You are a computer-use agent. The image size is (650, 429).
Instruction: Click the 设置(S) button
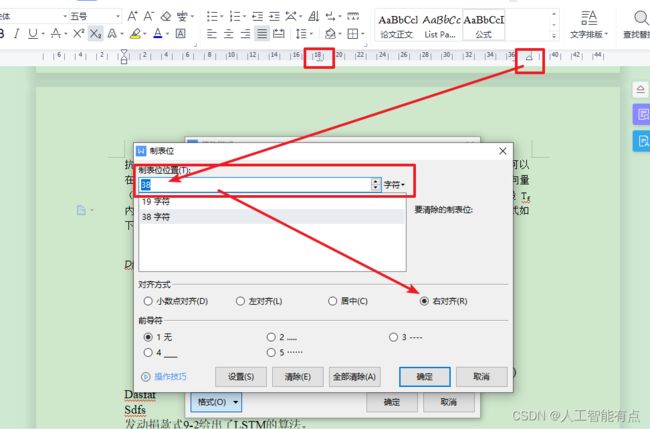(x=241, y=377)
